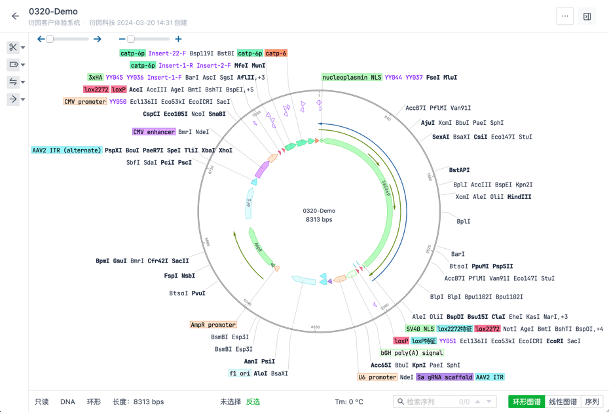Image resolution: width=610 pixels, height=412 pixels.
Task: Zoom out with the minus icon
Action: [122, 39]
